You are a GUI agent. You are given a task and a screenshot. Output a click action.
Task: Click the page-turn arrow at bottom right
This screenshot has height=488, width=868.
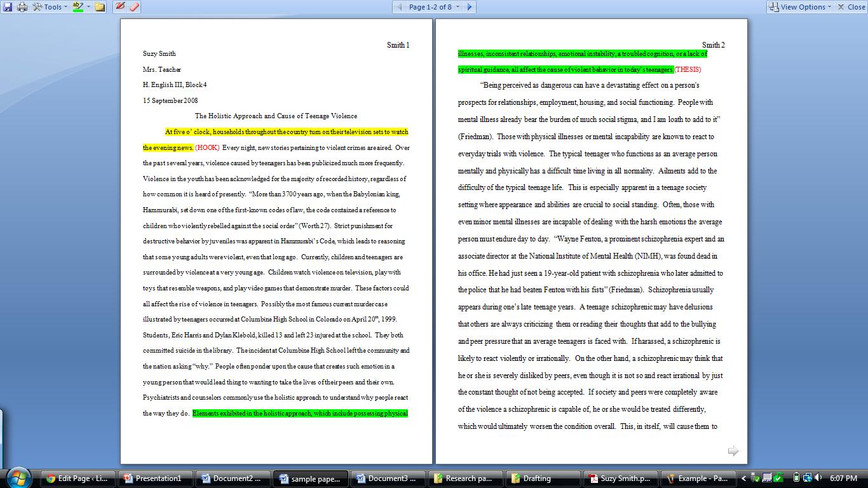pos(733,451)
